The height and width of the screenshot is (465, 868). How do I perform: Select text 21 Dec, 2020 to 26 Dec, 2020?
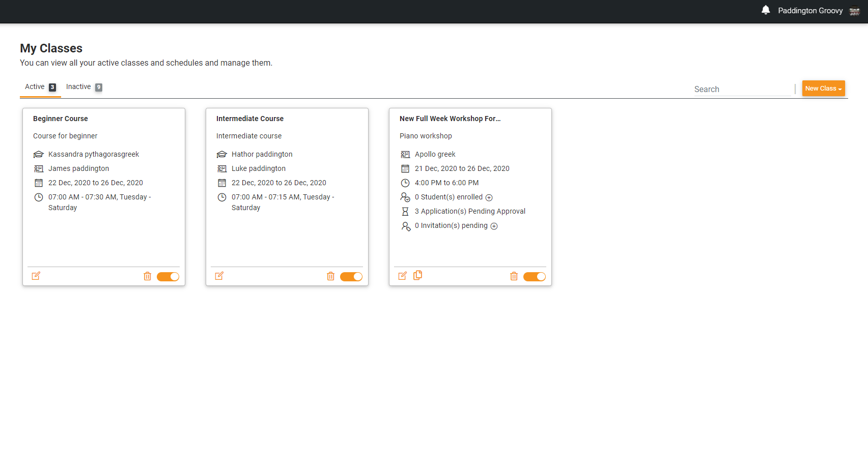pyautogui.click(x=462, y=168)
